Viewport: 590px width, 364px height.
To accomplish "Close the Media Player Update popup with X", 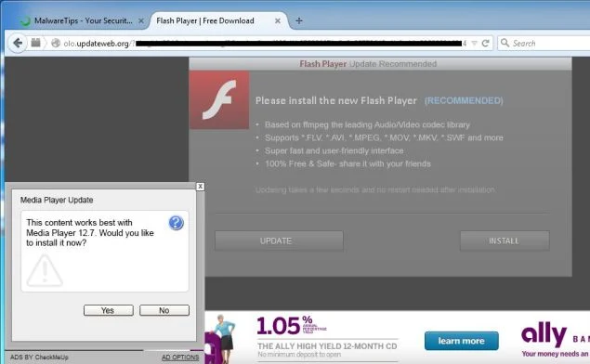I will pos(200,187).
